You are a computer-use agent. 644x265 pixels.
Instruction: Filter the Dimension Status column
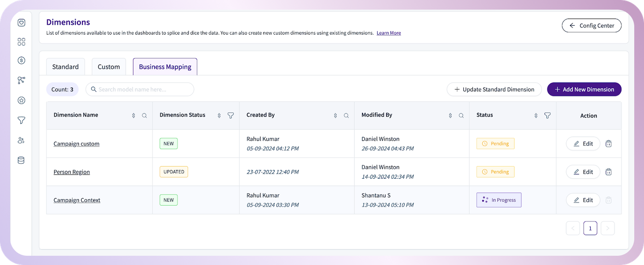(231, 116)
